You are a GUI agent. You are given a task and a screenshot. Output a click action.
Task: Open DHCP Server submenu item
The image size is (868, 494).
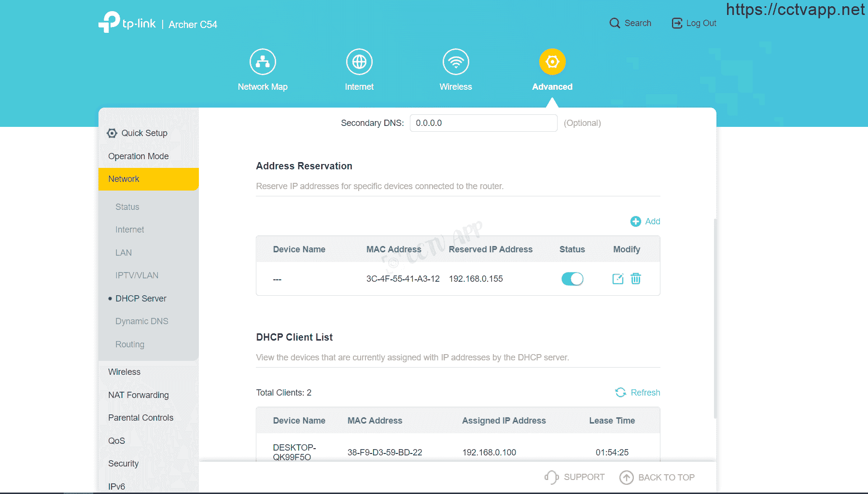[140, 299]
